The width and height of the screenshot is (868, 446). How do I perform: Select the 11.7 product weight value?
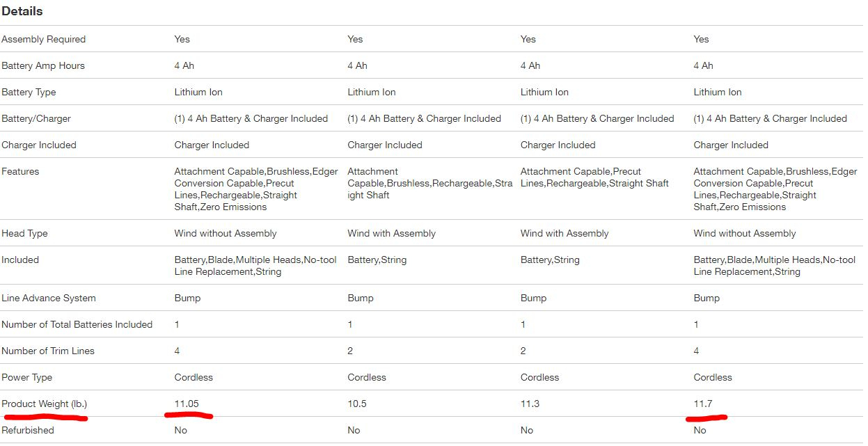click(x=703, y=404)
